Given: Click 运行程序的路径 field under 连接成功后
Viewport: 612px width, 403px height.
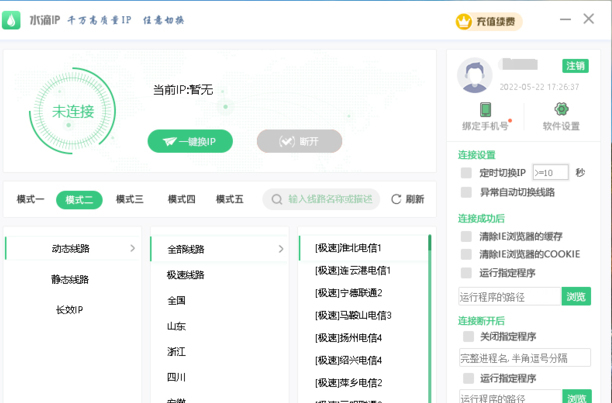Looking at the screenshot, I should pyautogui.click(x=510, y=297).
